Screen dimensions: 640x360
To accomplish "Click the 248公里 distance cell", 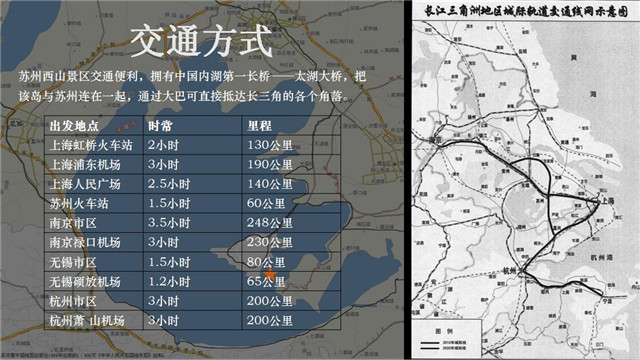I will 291,223.
